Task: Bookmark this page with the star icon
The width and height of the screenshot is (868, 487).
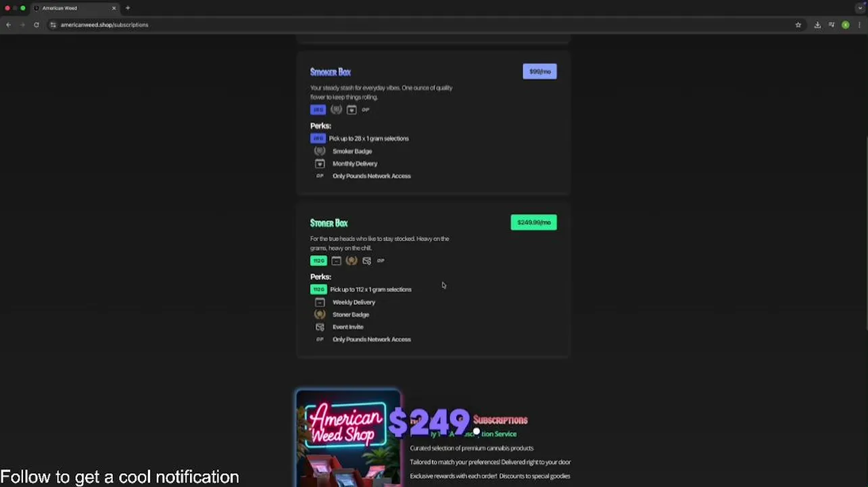Action: pyautogui.click(x=798, y=25)
